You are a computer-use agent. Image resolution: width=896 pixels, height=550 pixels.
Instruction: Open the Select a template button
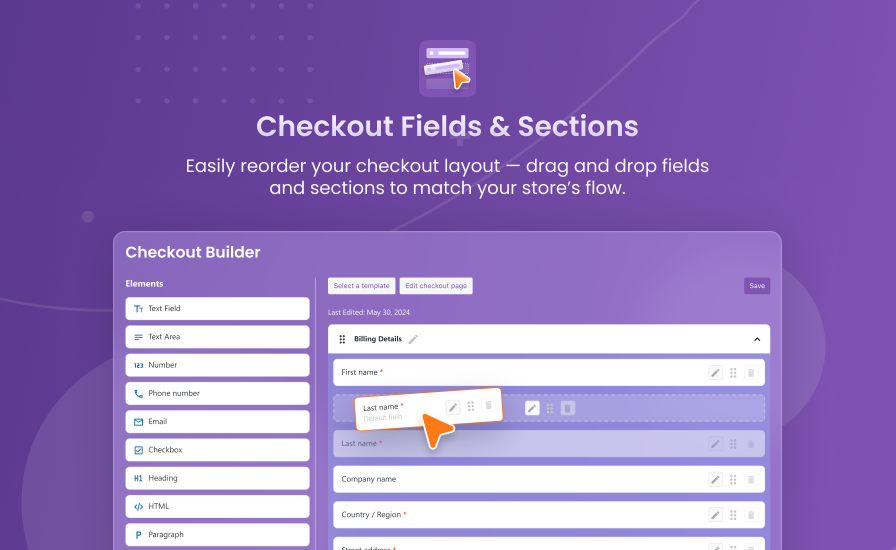361,286
